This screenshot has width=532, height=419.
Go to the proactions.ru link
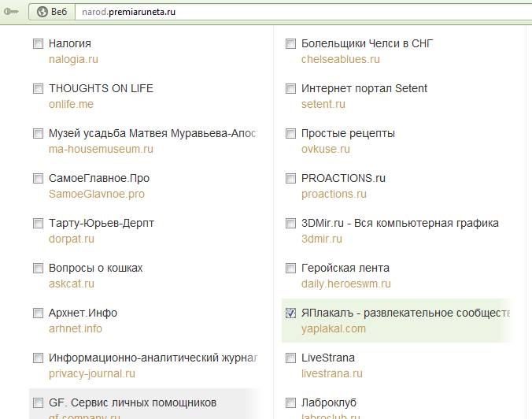coord(334,194)
